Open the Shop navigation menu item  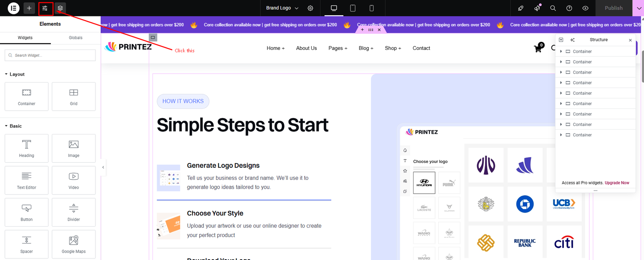point(392,48)
